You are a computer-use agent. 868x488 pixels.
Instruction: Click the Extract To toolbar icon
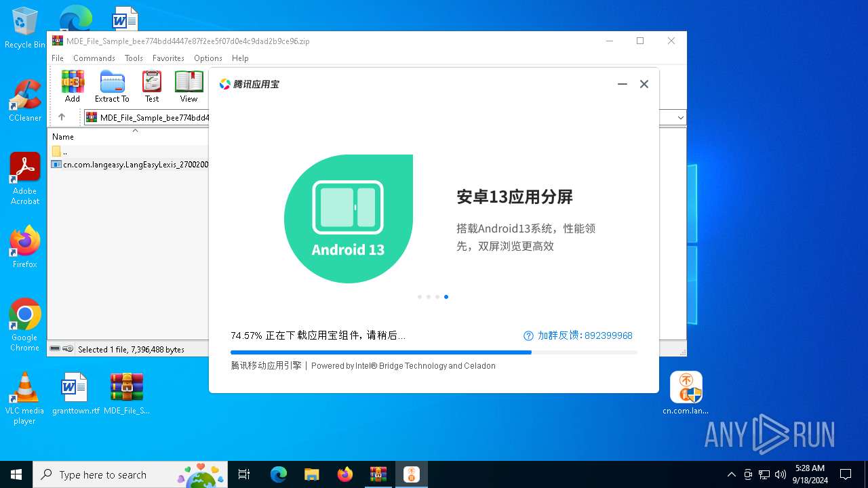112,86
